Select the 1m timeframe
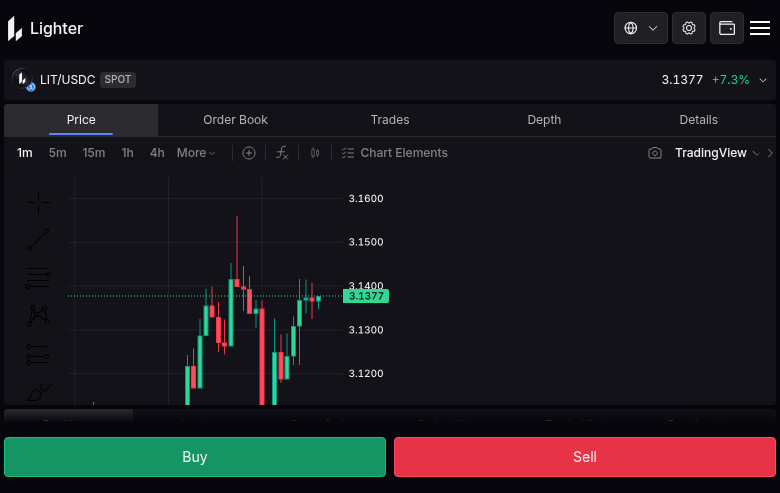 (x=25, y=153)
